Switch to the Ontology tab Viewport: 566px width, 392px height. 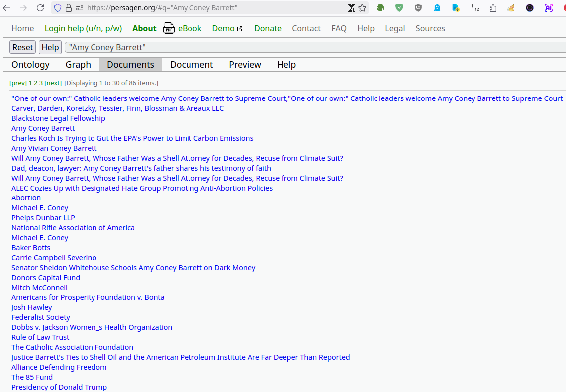31,64
